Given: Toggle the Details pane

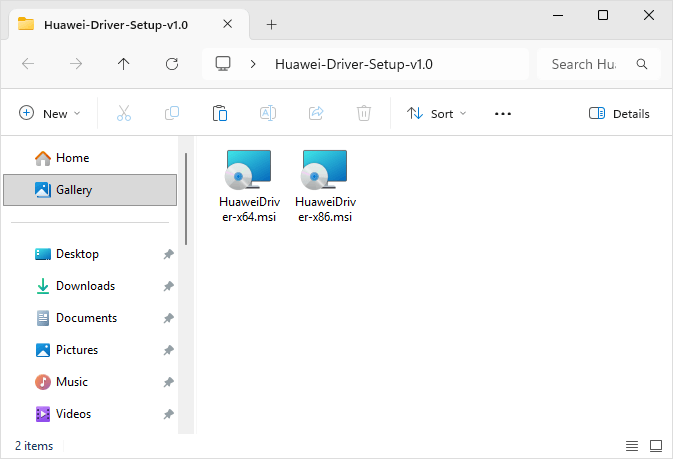Looking at the screenshot, I should click(619, 113).
